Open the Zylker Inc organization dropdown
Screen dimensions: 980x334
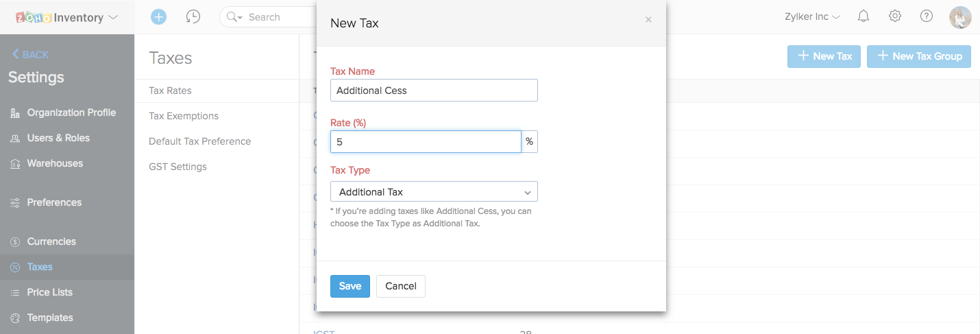point(812,17)
